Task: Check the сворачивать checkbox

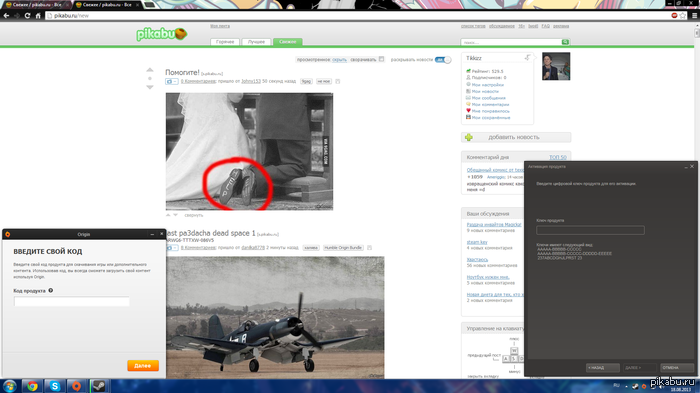Action: click(x=381, y=59)
